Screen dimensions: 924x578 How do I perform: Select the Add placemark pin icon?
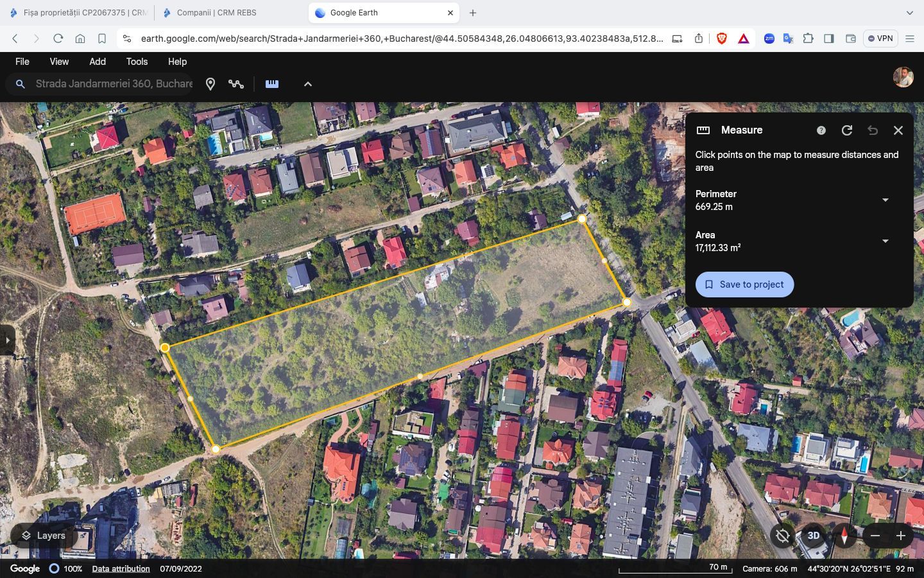[x=210, y=84]
